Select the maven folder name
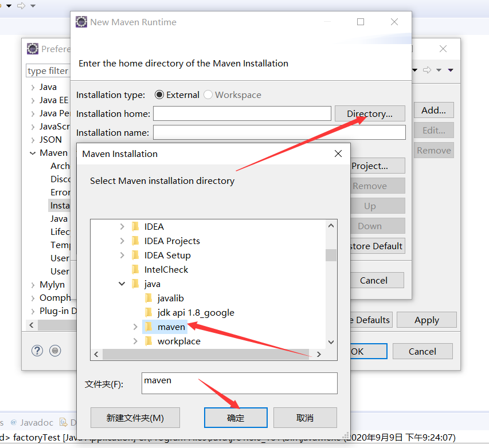 click(x=171, y=327)
